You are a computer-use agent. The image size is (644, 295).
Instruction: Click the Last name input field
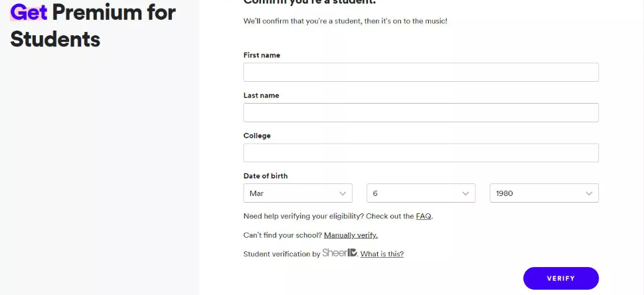[421, 112]
